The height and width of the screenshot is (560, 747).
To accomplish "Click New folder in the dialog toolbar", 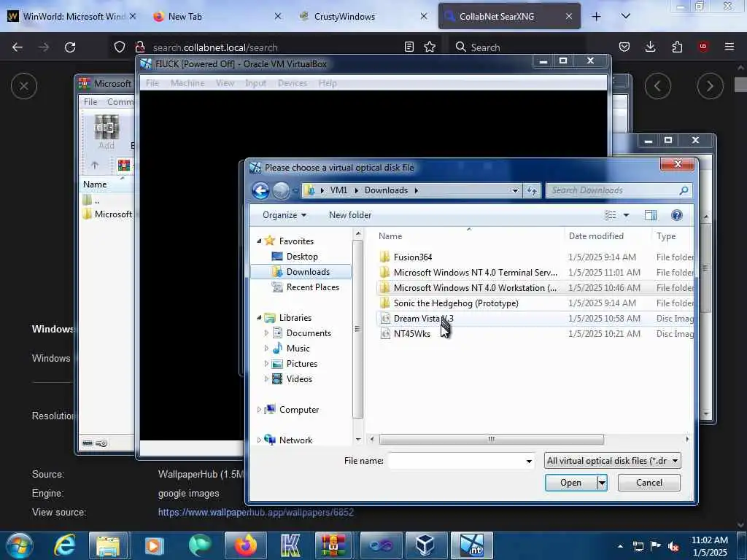I will 350,215.
